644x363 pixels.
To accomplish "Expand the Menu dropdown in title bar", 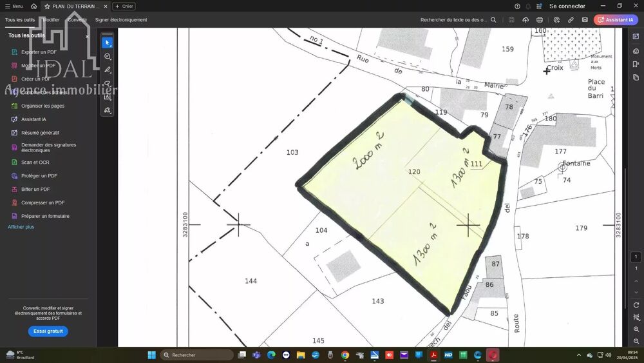I will [x=14, y=6].
